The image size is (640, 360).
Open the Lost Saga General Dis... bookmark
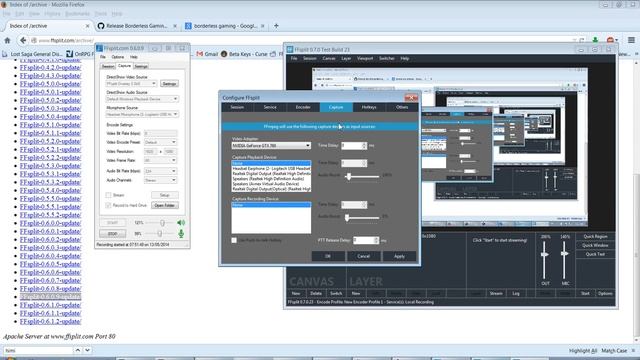32,54
